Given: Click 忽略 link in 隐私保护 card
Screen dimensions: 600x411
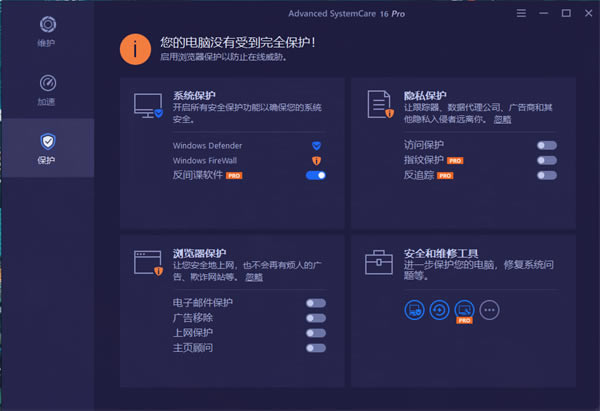Looking at the screenshot, I should [502, 119].
